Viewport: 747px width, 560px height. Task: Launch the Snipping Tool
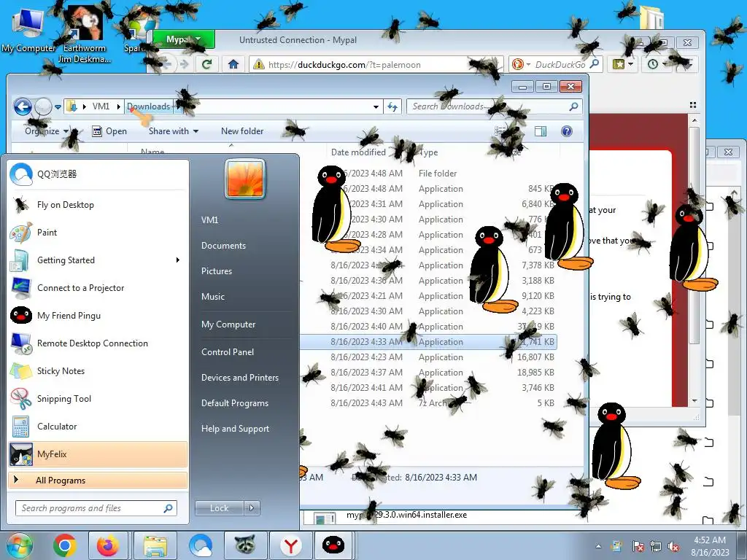98,399
